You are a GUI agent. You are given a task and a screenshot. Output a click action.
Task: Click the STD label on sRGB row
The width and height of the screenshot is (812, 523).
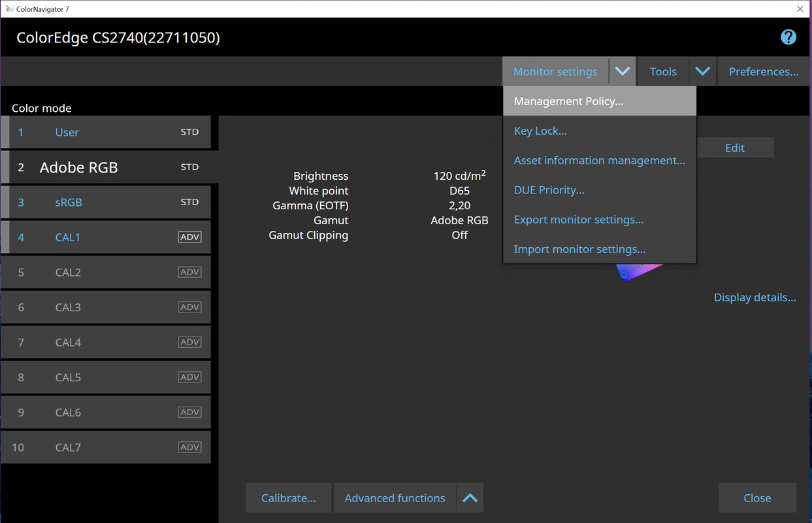point(189,202)
